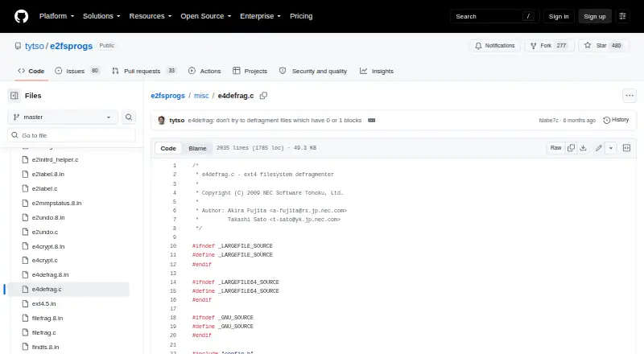Click the file search magnifier icon

(x=129, y=117)
